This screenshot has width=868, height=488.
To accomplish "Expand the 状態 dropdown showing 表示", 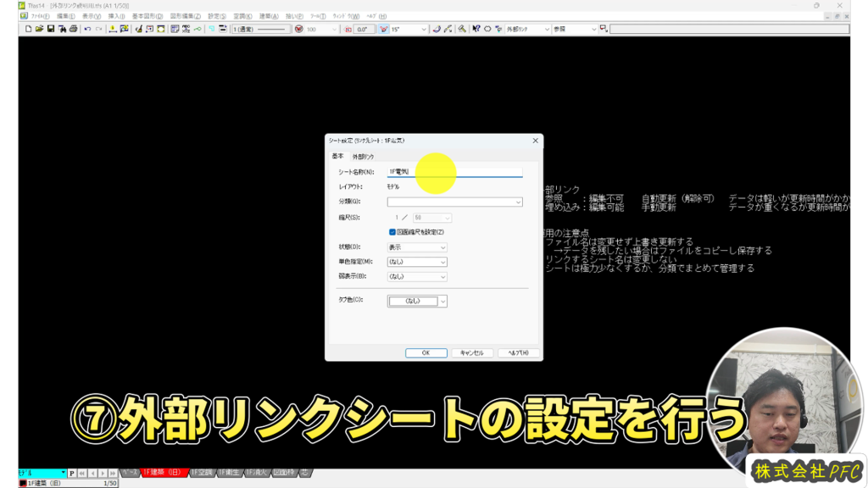I will tap(442, 247).
